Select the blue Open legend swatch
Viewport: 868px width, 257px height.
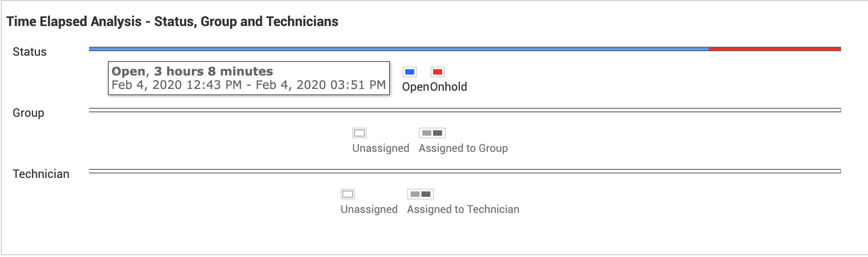410,72
